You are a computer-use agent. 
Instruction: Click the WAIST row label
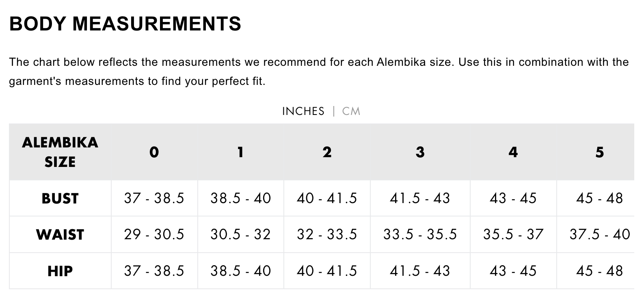pos(60,234)
